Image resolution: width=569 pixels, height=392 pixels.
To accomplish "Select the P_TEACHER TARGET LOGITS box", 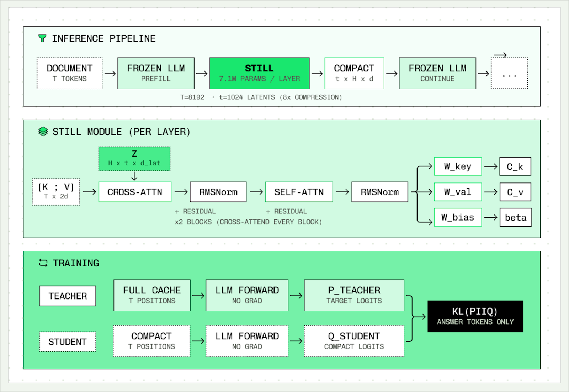I will click(354, 295).
